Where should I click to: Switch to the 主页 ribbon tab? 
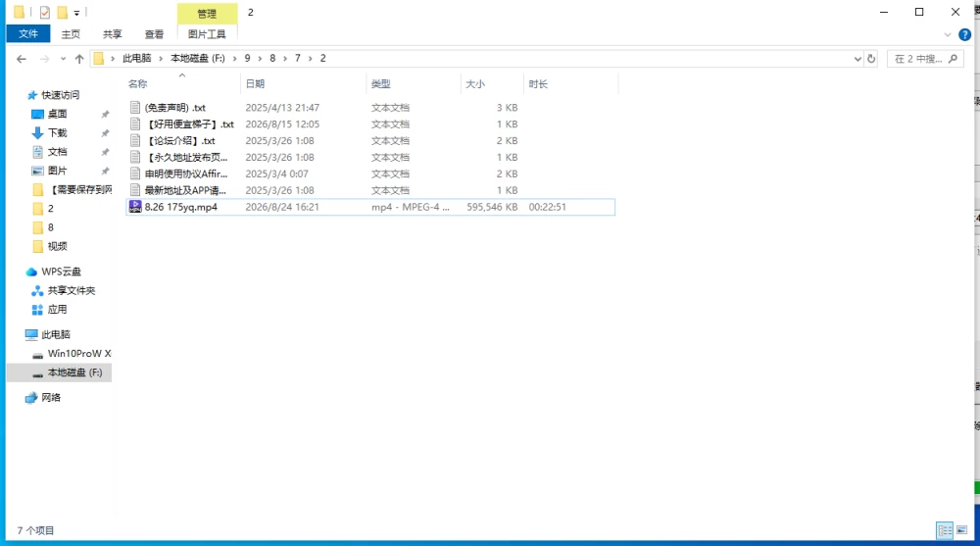click(71, 34)
